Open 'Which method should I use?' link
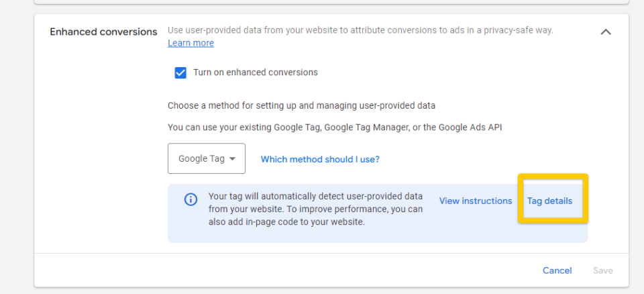This screenshot has height=294, width=644. click(320, 159)
